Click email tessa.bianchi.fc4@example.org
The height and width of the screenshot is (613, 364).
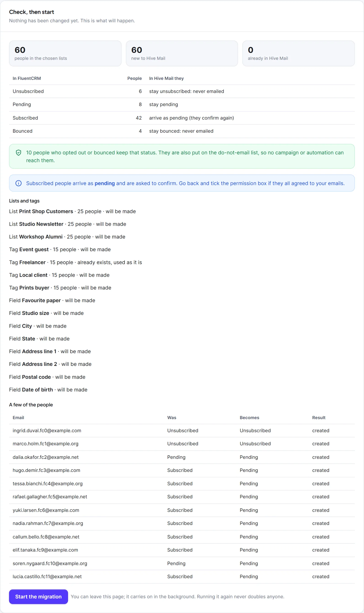click(48, 484)
